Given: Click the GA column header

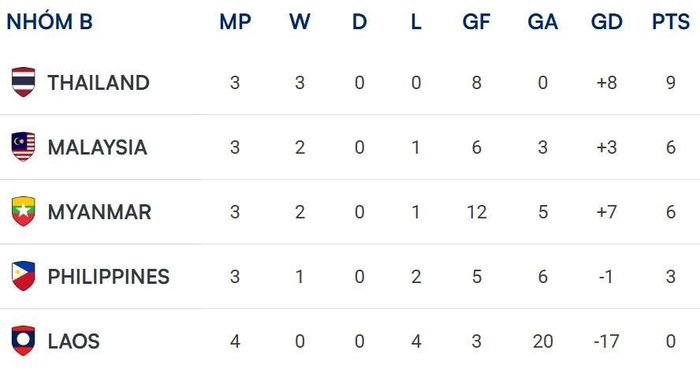Looking at the screenshot, I should point(542,22).
